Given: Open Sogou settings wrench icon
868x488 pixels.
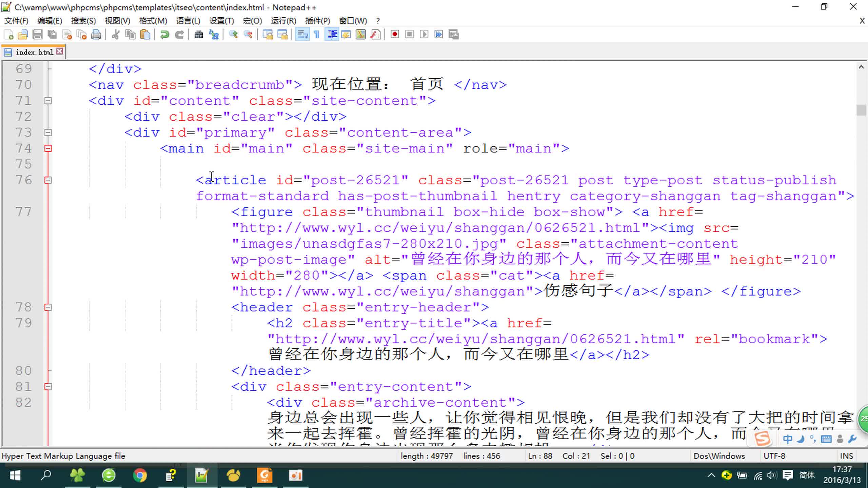Looking at the screenshot, I should 852,439.
